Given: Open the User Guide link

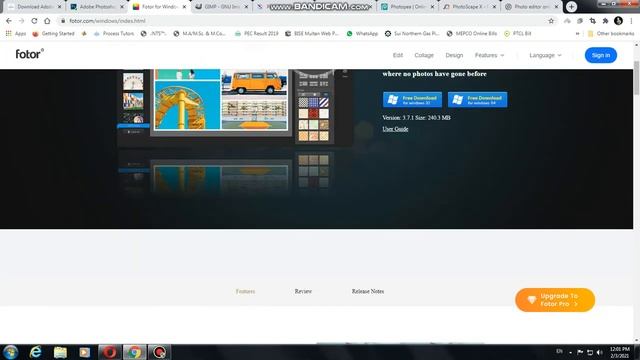Looking at the screenshot, I should (x=395, y=129).
